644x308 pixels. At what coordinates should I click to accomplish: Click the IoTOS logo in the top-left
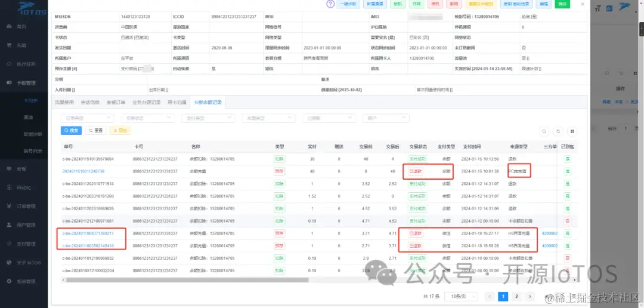pyautogui.click(x=32, y=8)
